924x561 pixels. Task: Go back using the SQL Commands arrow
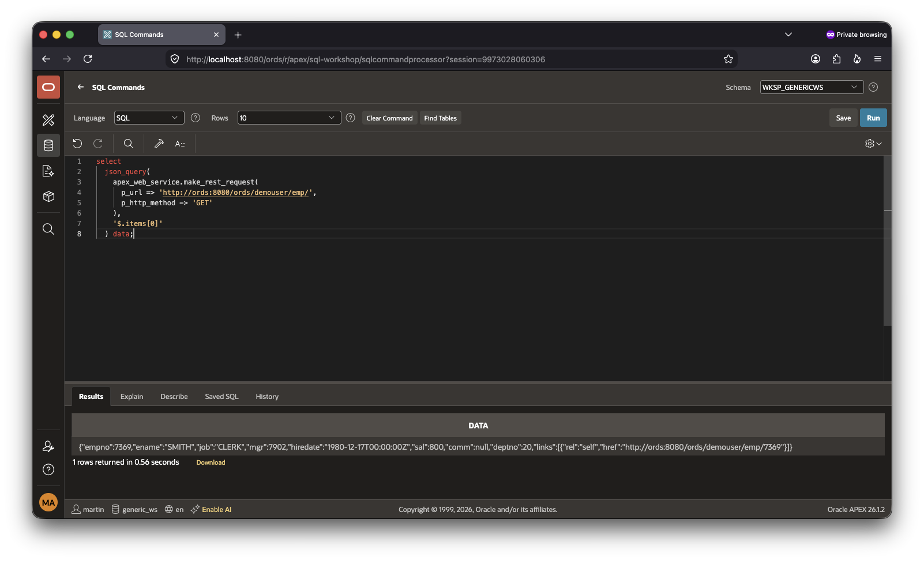click(81, 87)
